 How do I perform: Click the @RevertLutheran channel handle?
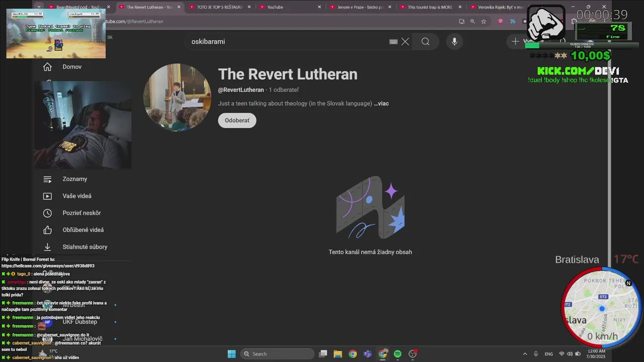pyautogui.click(x=241, y=90)
